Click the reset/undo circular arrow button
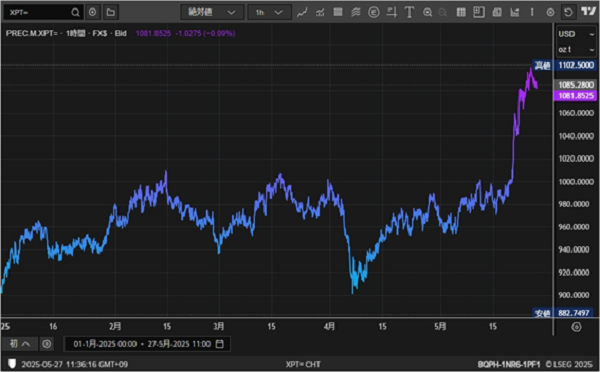This screenshot has height=372, width=600. point(569,13)
